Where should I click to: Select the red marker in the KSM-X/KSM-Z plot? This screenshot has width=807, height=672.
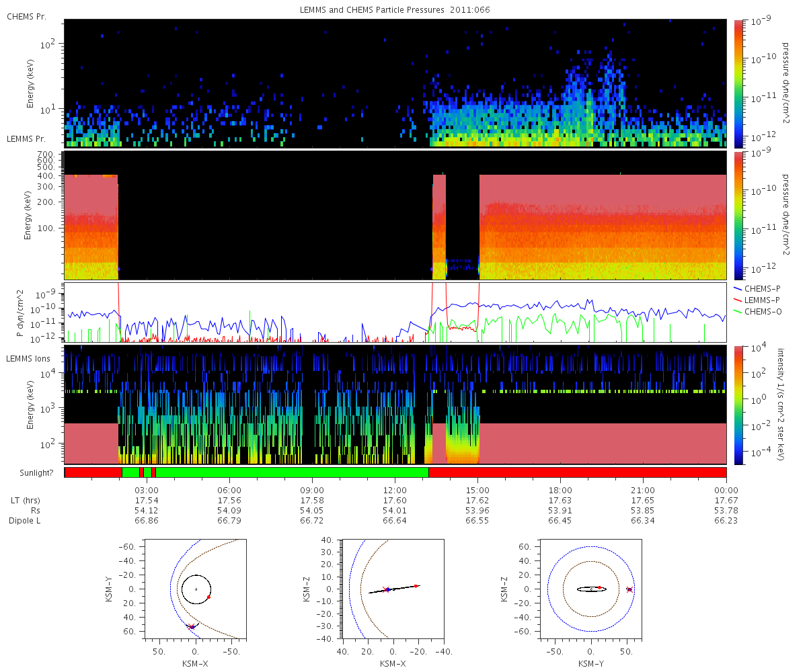point(416,586)
